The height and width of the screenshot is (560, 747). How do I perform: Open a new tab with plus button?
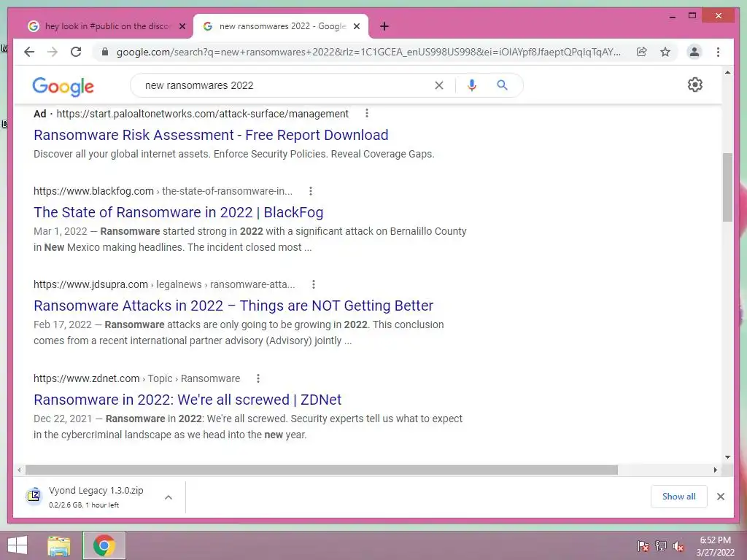pyautogui.click(x=384, y=26)
